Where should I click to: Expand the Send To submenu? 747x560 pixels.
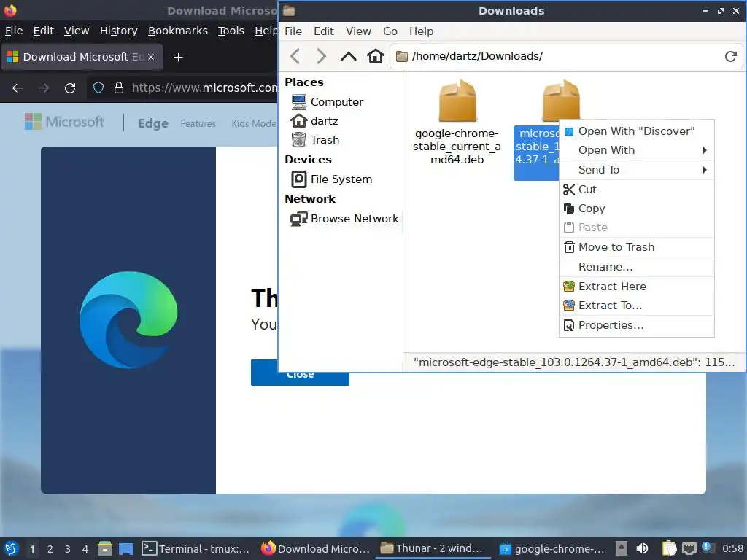tap(636, 169)
